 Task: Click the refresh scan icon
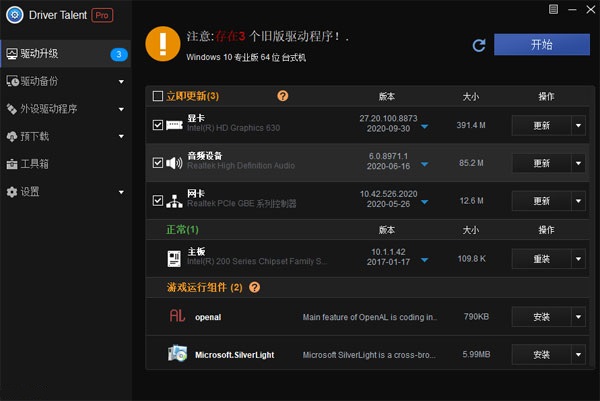[479, 45]
